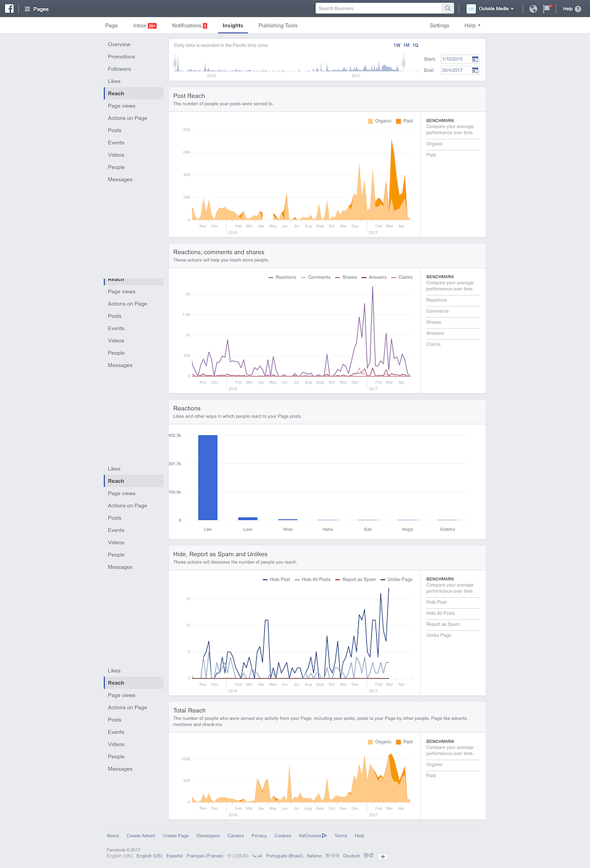This screenshot has height=868, width=590.
Task: Open the Help dropdown next to Settings
Action: point(472,26)
